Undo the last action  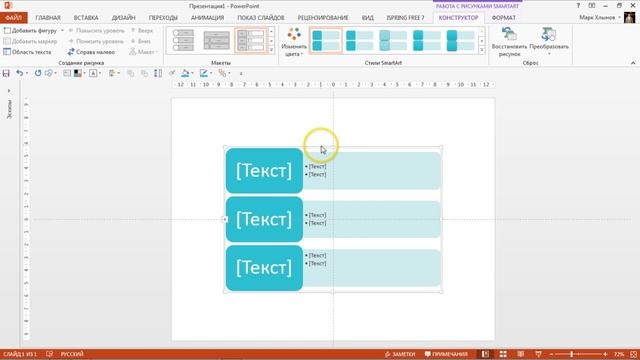click(x=19, y=73)
